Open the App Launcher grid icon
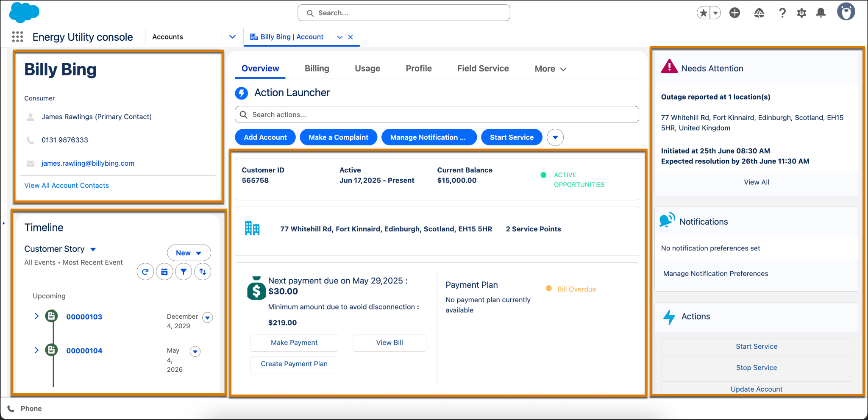Viewport: 868px width, 420px height. coord(17,37)
